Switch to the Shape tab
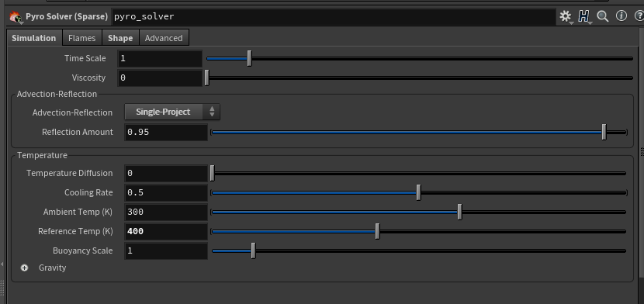 point(120,38)
